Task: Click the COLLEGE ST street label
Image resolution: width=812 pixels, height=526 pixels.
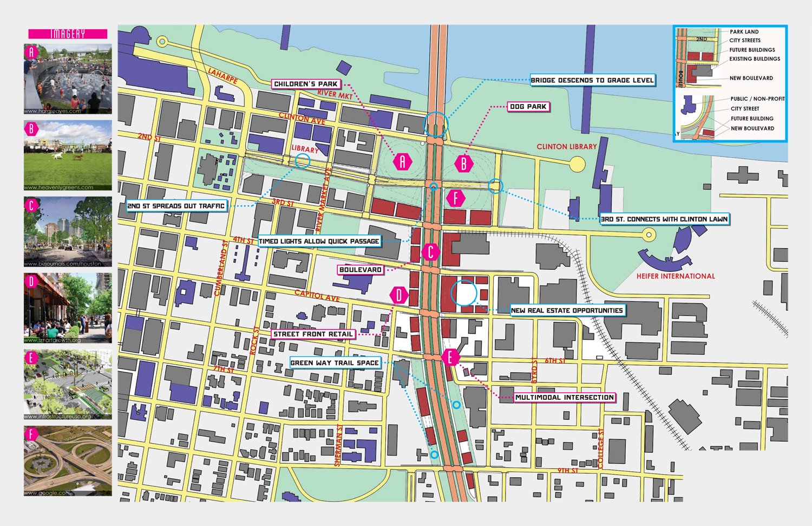Action: pos(601,449)
